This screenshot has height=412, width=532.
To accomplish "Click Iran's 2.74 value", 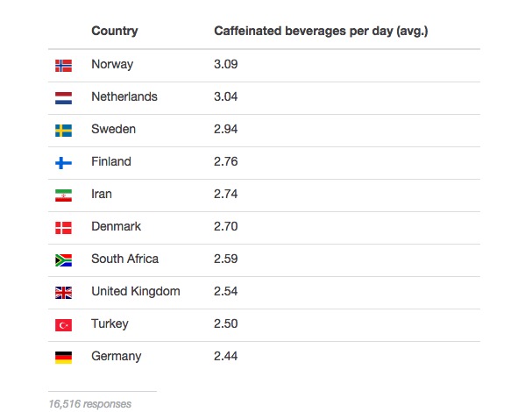I will 225,194.
